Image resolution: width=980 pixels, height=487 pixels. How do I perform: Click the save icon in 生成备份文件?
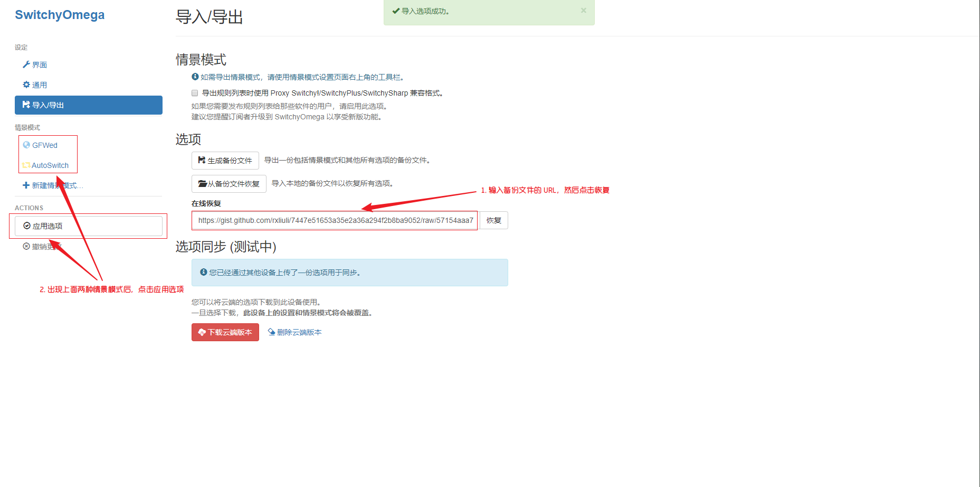click(x=202, y=160)
